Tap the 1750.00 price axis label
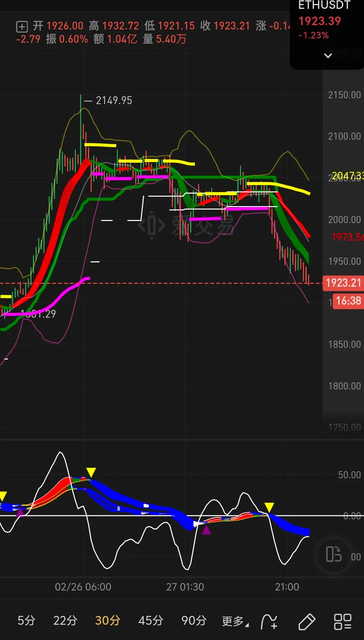Screen dimensions: 364x640 pyautogui.click(x=344, y=427)
